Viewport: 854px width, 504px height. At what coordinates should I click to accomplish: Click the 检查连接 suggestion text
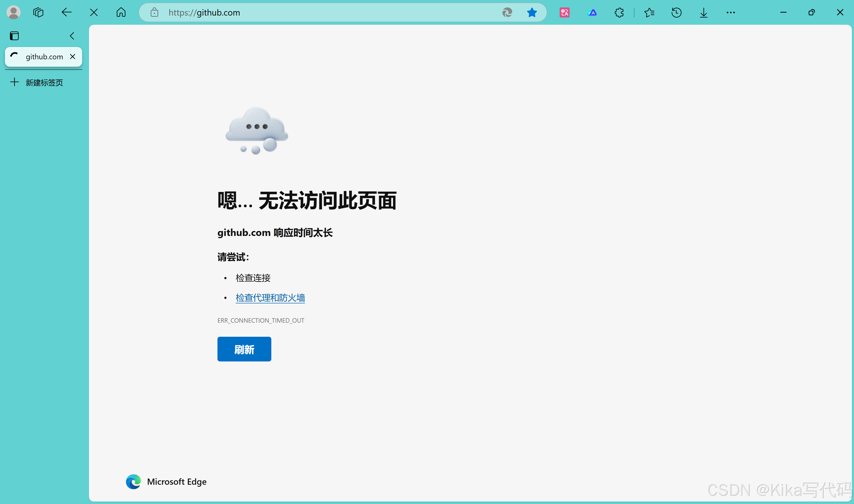tap(253, 278)
